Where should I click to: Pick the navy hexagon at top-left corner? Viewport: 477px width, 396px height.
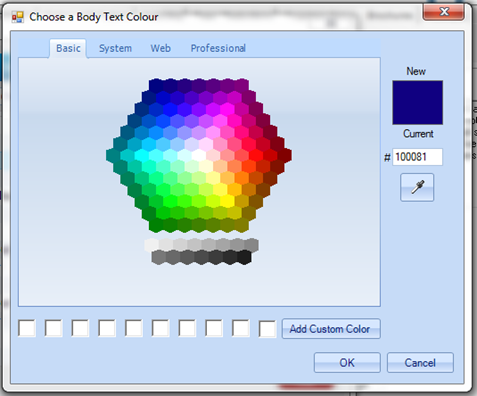pos(156,86)
